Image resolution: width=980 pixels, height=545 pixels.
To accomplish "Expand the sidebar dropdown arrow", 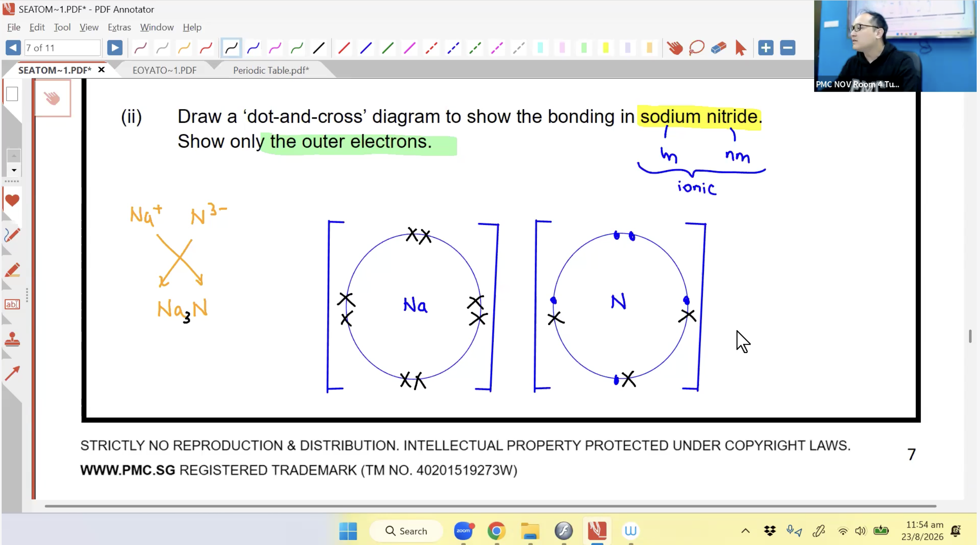I will pyautogui.click(x=14, y=170).
